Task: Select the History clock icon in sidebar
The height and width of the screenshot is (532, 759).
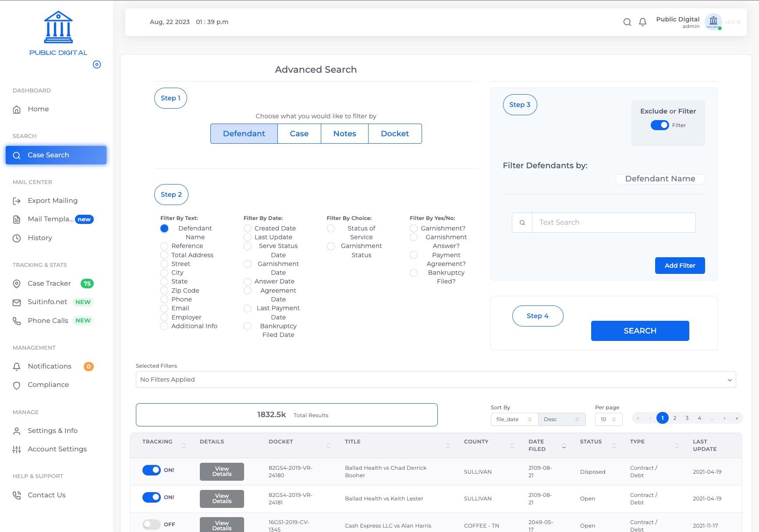Action: (16, 238)
